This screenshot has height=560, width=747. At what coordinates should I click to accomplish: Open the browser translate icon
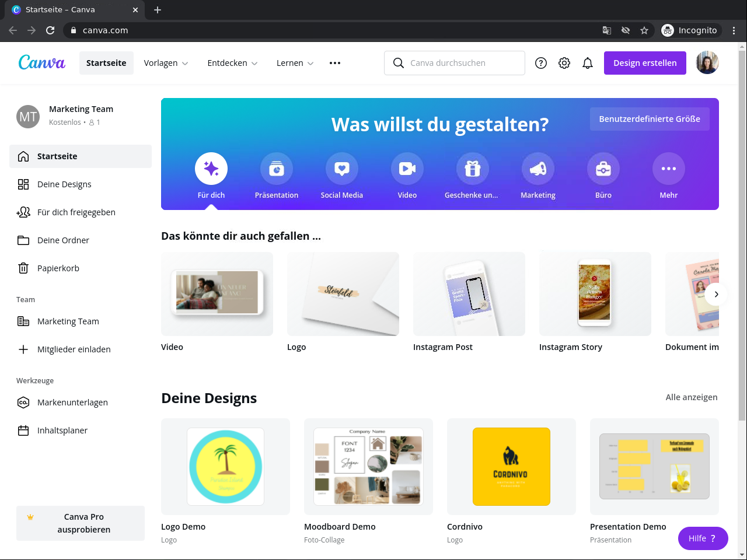pos(607,30)
